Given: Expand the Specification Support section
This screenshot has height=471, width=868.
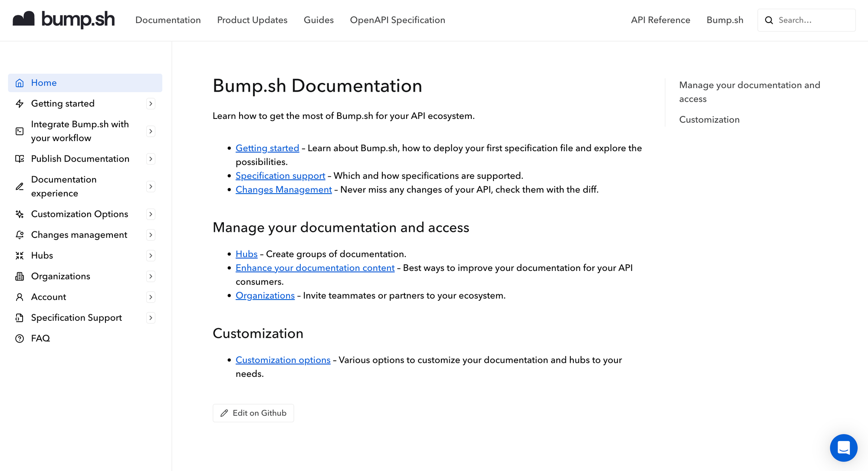Looking at the screenshot, I should coord(151,318).
